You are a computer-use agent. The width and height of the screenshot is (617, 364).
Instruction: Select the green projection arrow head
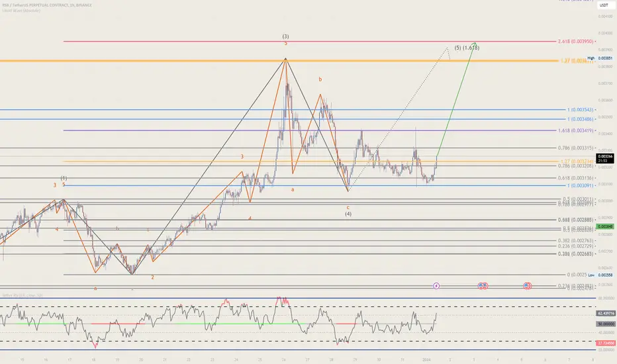475,43
